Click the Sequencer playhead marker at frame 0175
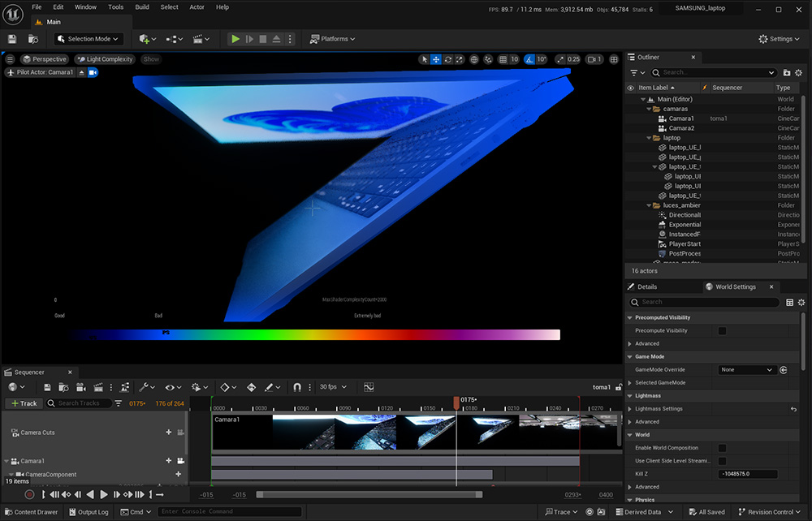 click(456, 401)
